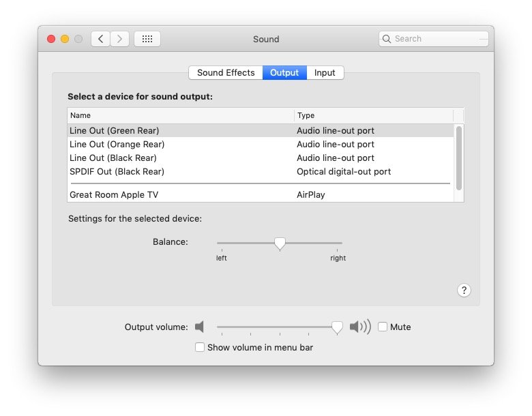Click the magnifying glass search icon
Screen dimensions: 532x416
387,39
